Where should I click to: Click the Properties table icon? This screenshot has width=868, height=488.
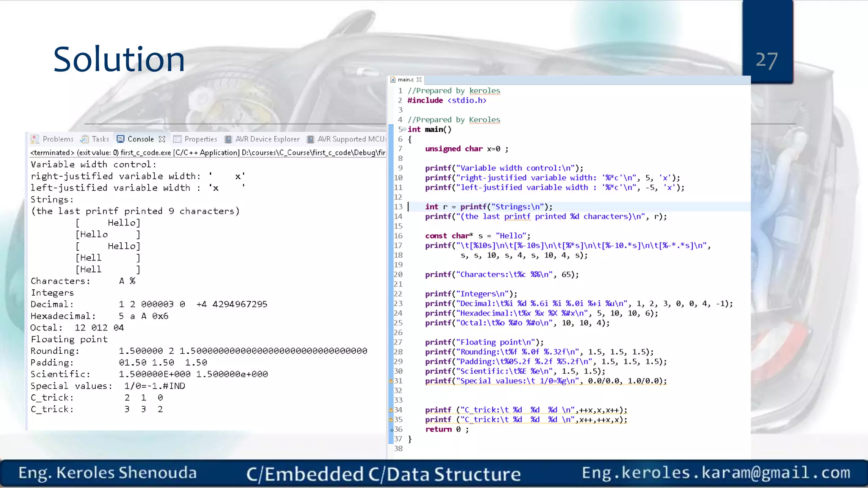[x=177, y=139]
